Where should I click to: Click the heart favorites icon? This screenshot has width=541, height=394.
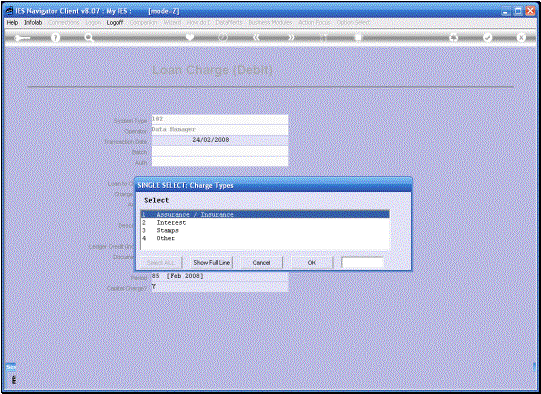[x=190, y=37]
